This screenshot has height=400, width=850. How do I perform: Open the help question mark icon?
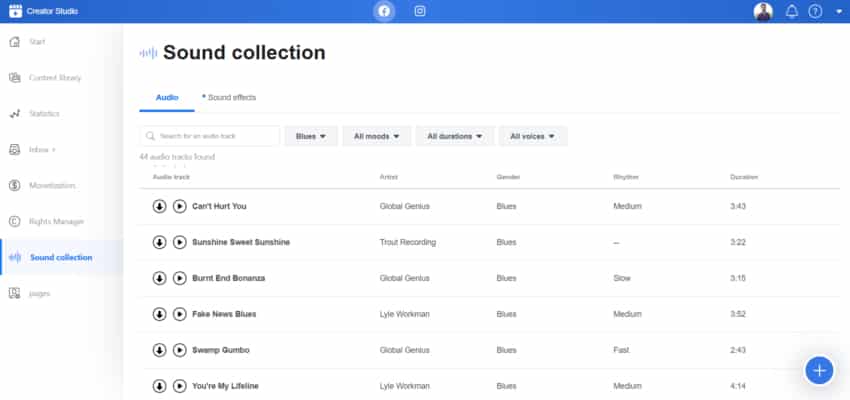[816, 12]
